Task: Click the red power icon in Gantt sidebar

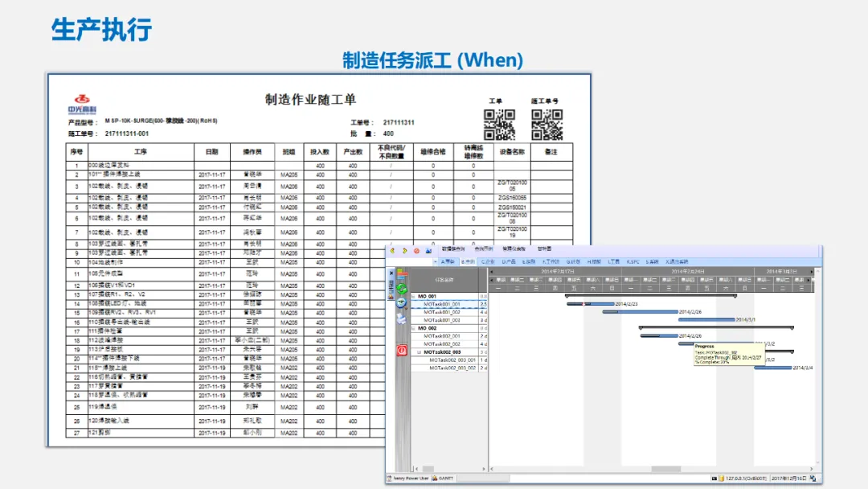Action: coord(402,350)
